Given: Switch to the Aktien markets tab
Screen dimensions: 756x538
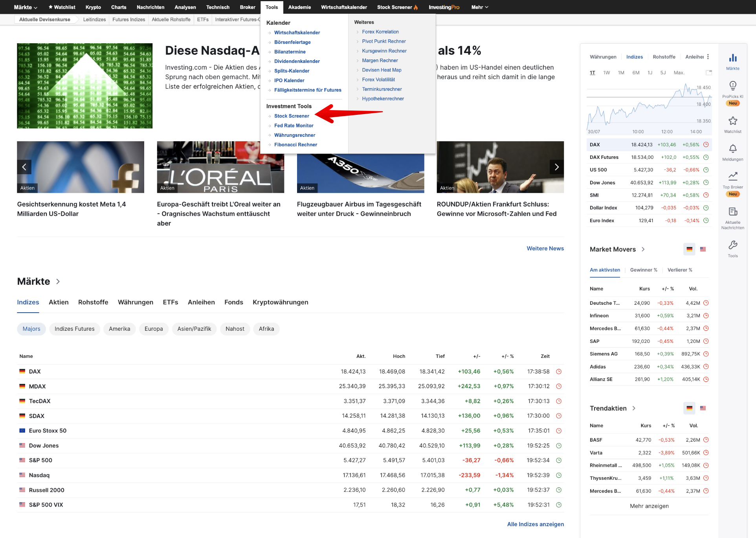Looking at the screenshot, I should pyautogui.click(x=59, y=302).
